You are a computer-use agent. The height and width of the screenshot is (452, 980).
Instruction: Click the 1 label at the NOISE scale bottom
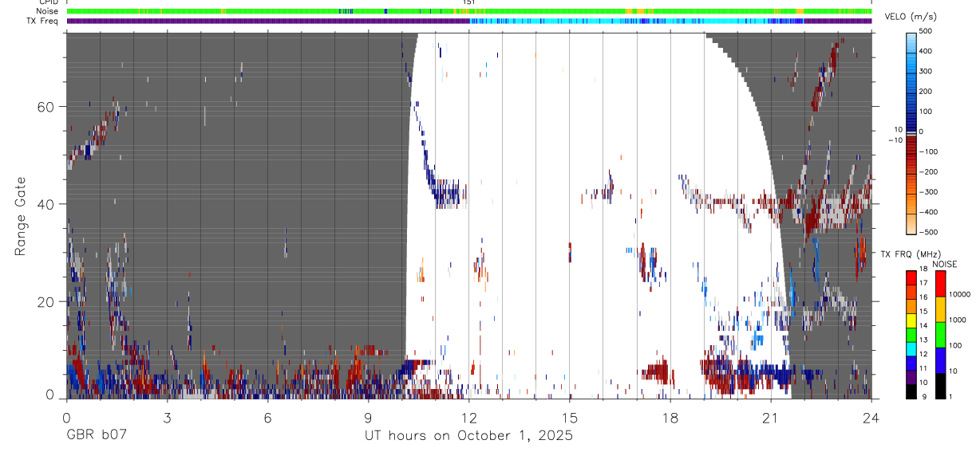pos(951,398)
